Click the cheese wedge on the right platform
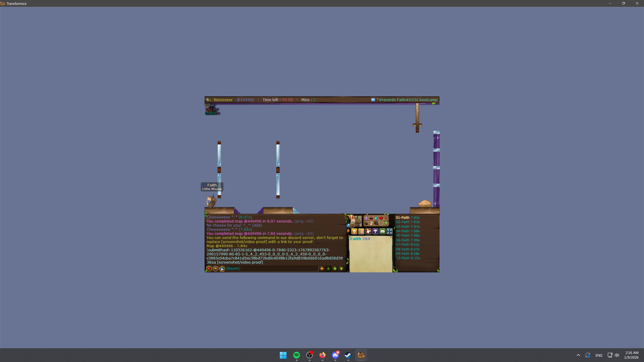The width and height of the screenshot is (644, 362). [x=425, y=204]
